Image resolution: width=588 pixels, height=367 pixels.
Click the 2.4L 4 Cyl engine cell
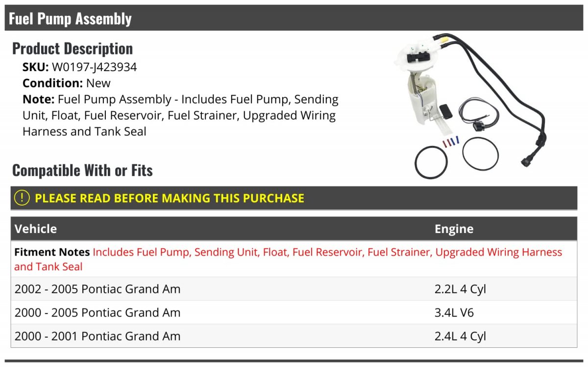coord(460,337)
